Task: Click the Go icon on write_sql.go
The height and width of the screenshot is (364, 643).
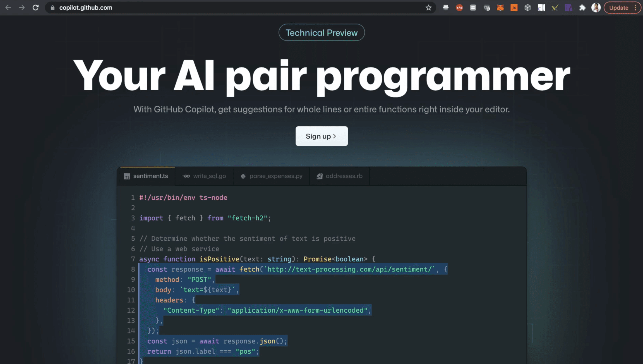Action: (x=186, y=176)
